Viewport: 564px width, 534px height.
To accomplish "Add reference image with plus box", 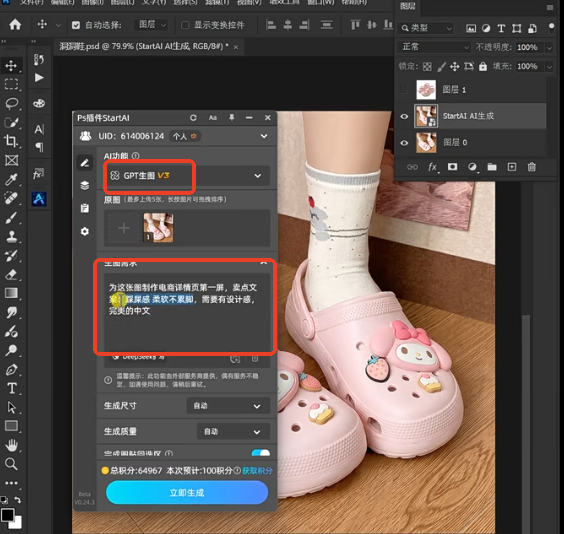I will tap(124, 228).
